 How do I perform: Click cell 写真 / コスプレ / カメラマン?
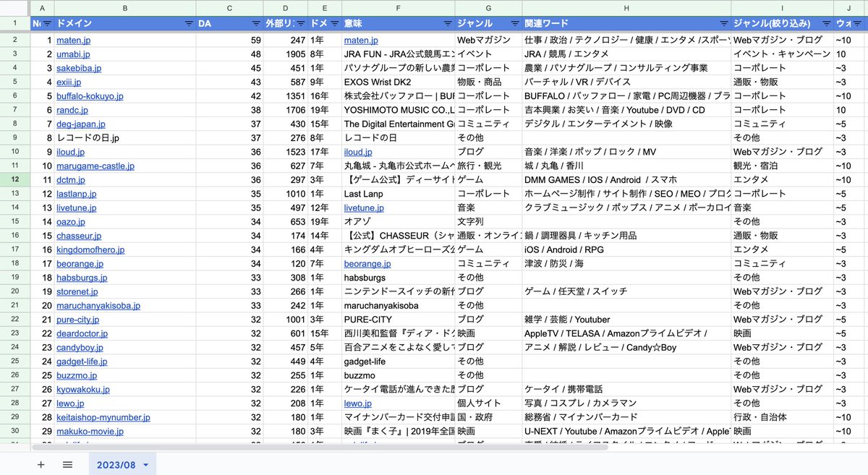[626, 403]
